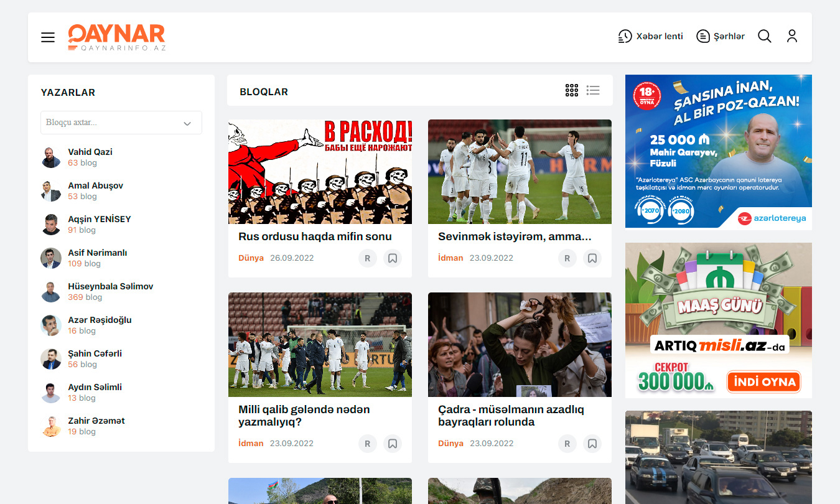Click the 'İNDİ OYNA' button in misli.az ad
Screen dimensions: 840x504
coord(763,381)
